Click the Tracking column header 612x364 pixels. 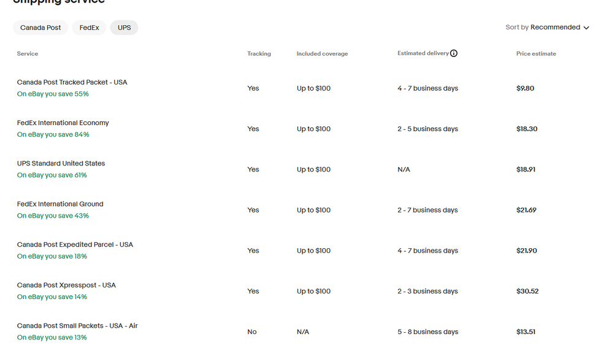pyautogui.click(x=259, y=54)
